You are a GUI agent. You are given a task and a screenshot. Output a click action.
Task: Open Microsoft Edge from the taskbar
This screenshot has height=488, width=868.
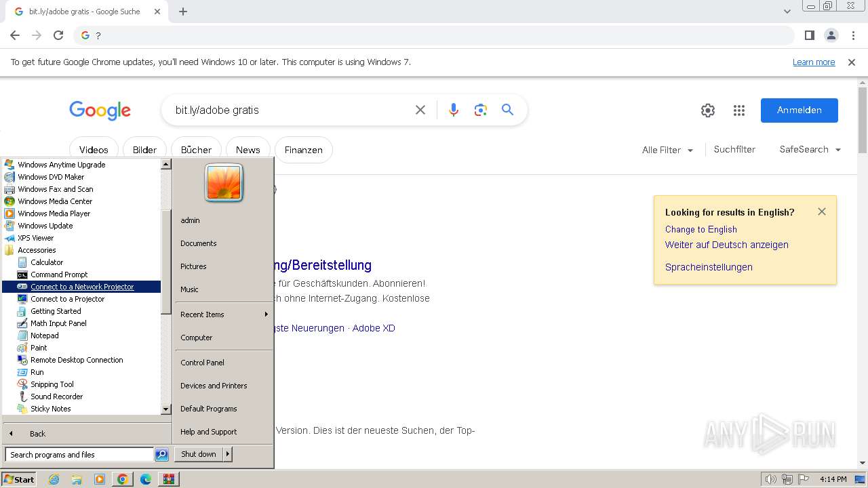146,479
